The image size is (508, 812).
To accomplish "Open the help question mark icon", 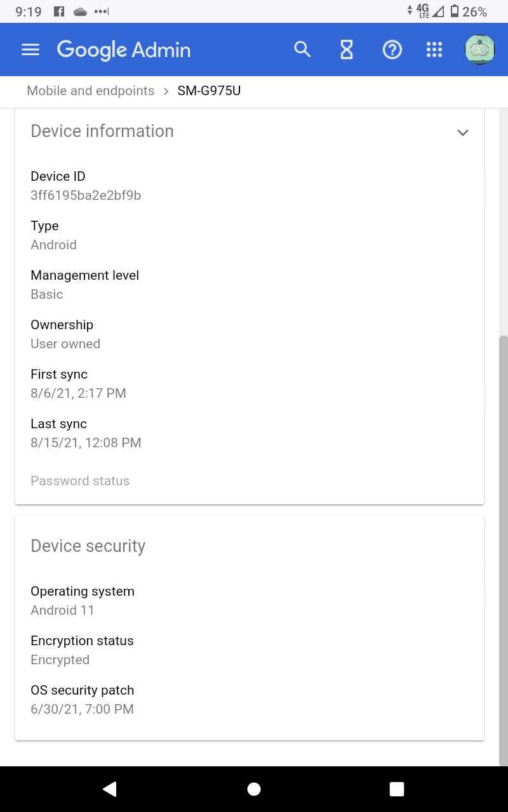I will click(392, 50).
